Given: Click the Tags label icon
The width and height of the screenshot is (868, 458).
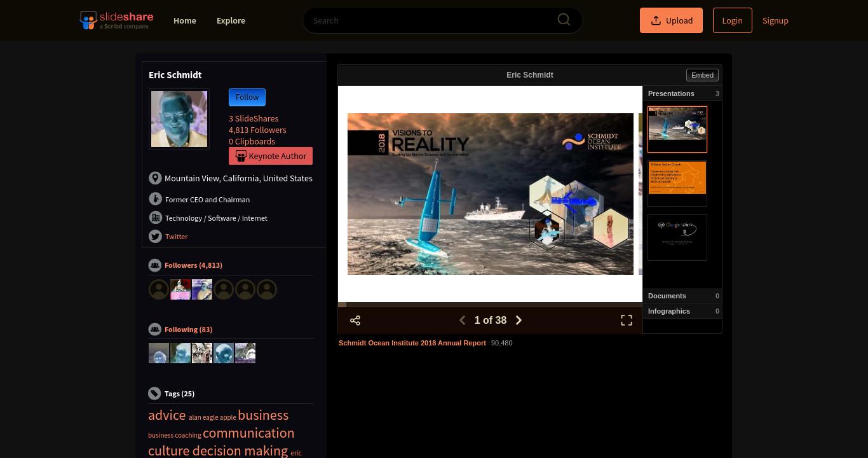Looking at the screenshot, I should 155,394.
